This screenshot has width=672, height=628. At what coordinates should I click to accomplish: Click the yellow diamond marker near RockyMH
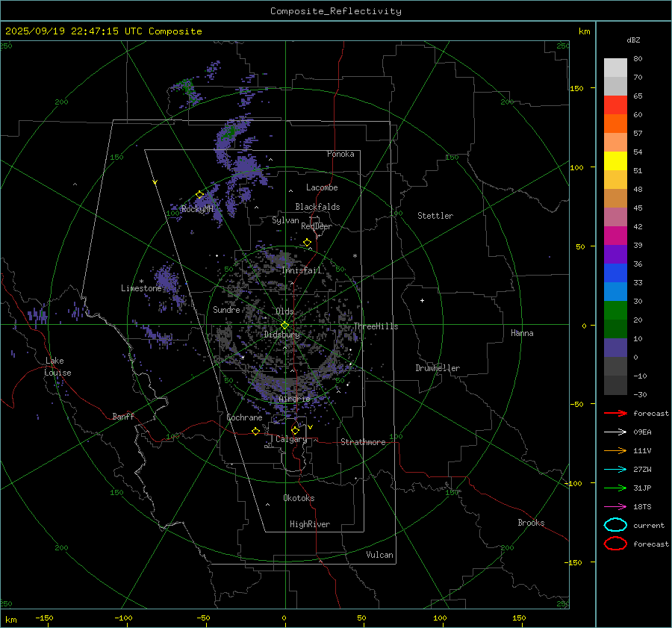tap(199, 195)
